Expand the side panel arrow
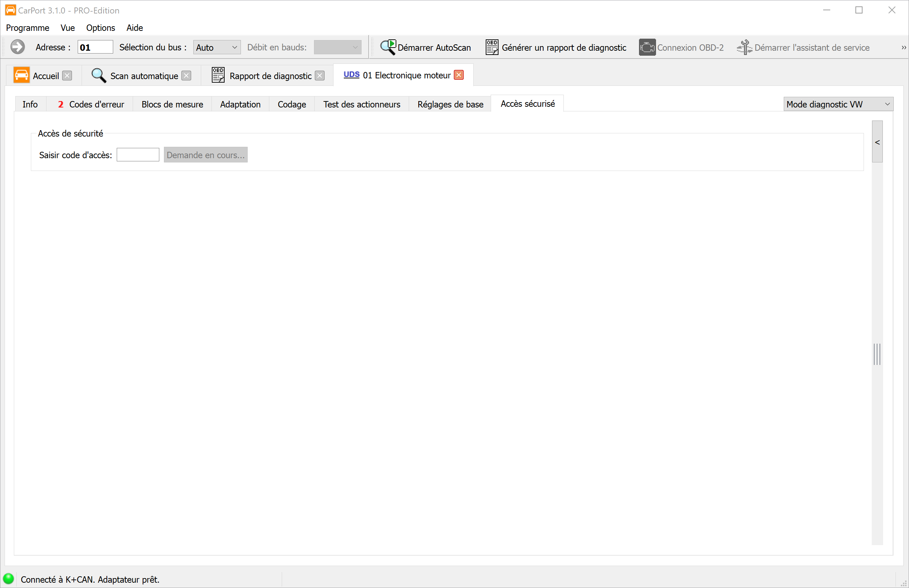The width and height of the screenshot is (909, 588). (x=877, y=142)
